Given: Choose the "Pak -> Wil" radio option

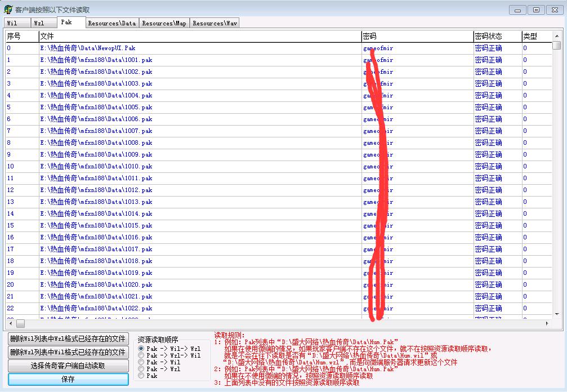Looking at the screenshot, I should click(x=141, y=363).
